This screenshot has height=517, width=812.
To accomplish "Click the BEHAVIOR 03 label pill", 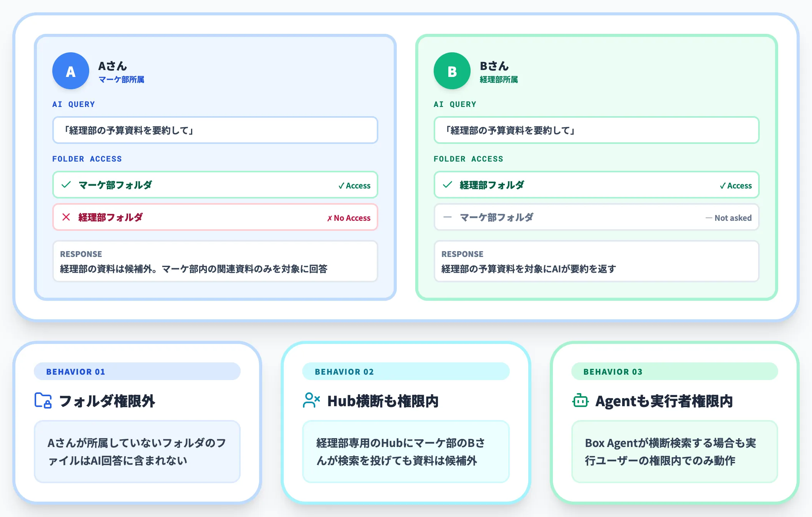I will coord(675,372).
